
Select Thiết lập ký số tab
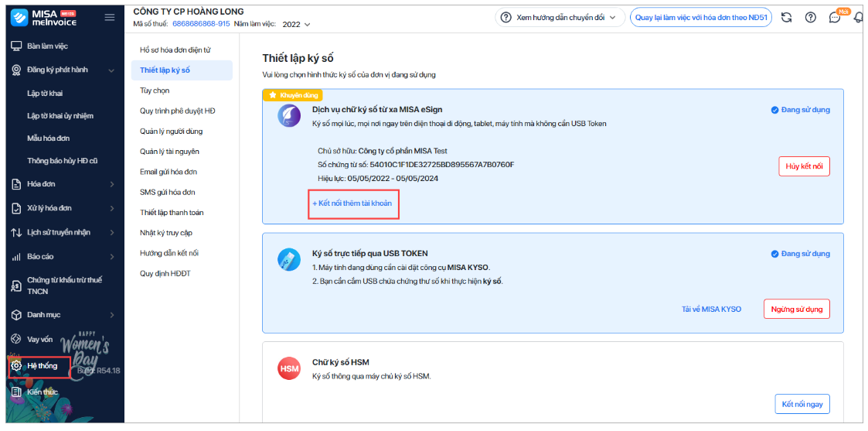click(x=182, y=70)
